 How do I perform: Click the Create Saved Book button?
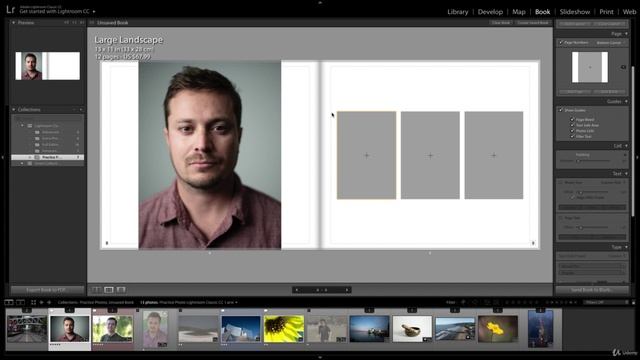(x=533, y=23)
